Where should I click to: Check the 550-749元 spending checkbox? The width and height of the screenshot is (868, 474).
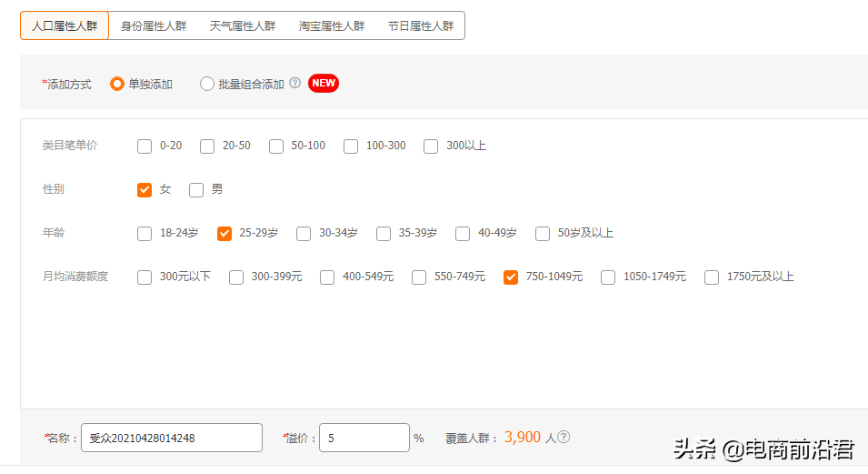click(419, 277)
